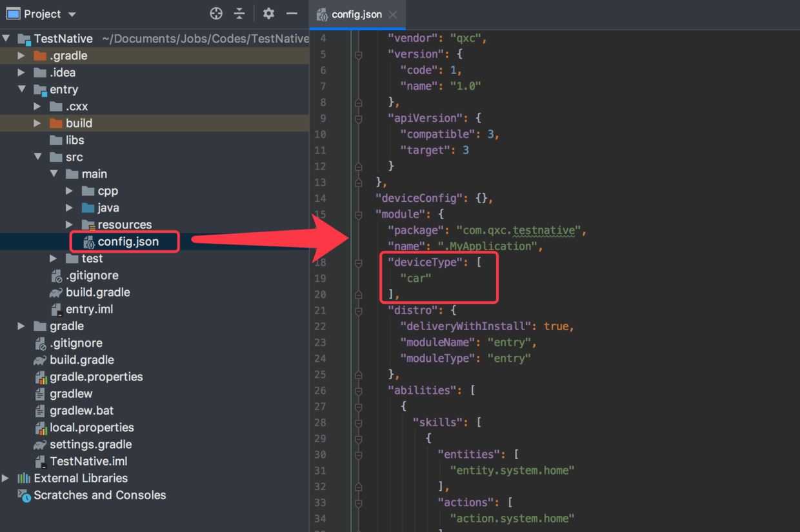
Task: Close the config.json tab
Action: click(x=393, y=15)
